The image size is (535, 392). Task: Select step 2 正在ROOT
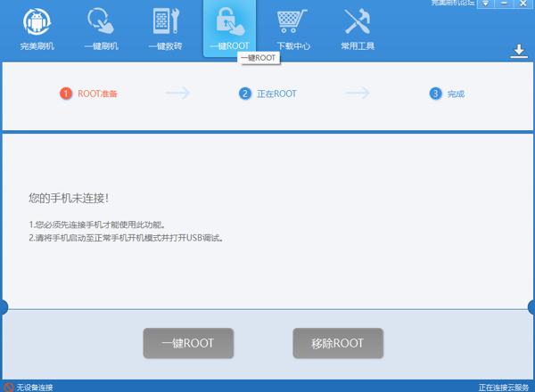[x=267, y=94]
